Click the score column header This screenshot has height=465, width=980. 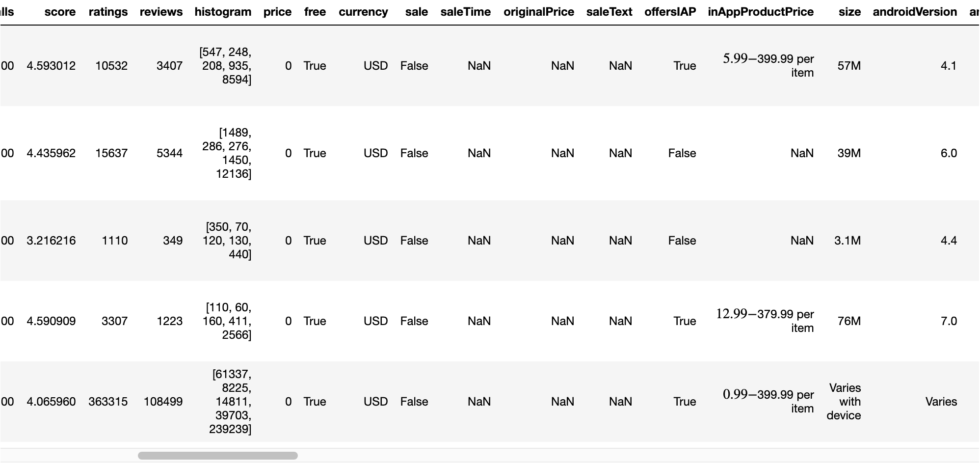point(60,12)
